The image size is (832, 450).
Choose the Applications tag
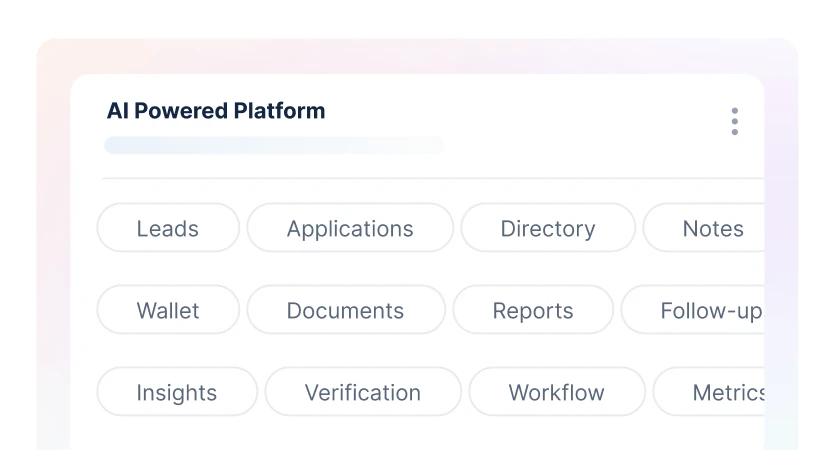coord(350,228)
